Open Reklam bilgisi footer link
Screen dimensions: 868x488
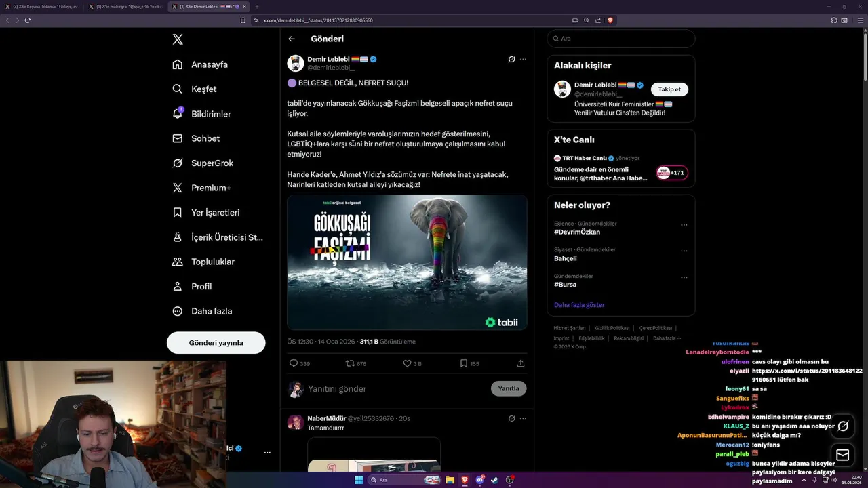click(x=629, y=338)
